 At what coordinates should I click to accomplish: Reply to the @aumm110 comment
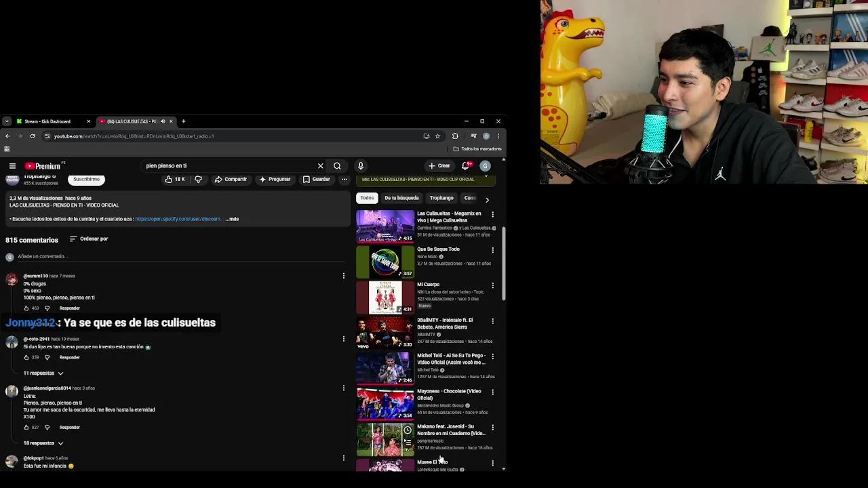tap(69, 308)
